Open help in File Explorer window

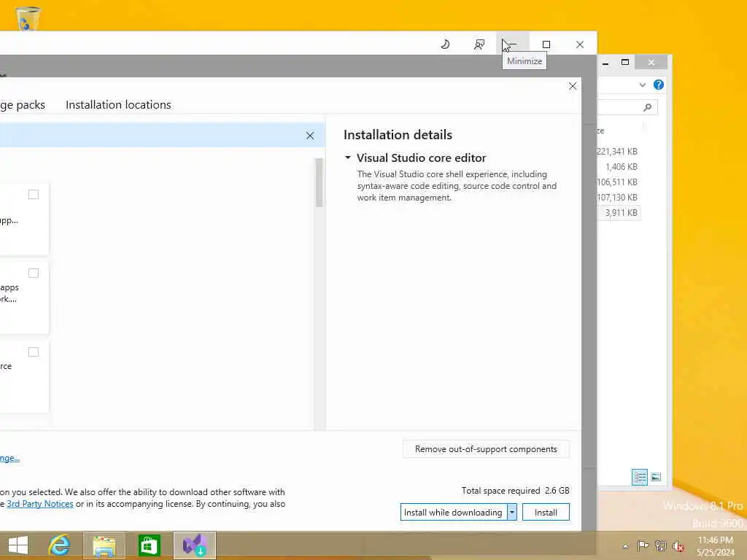click(659, 85)
